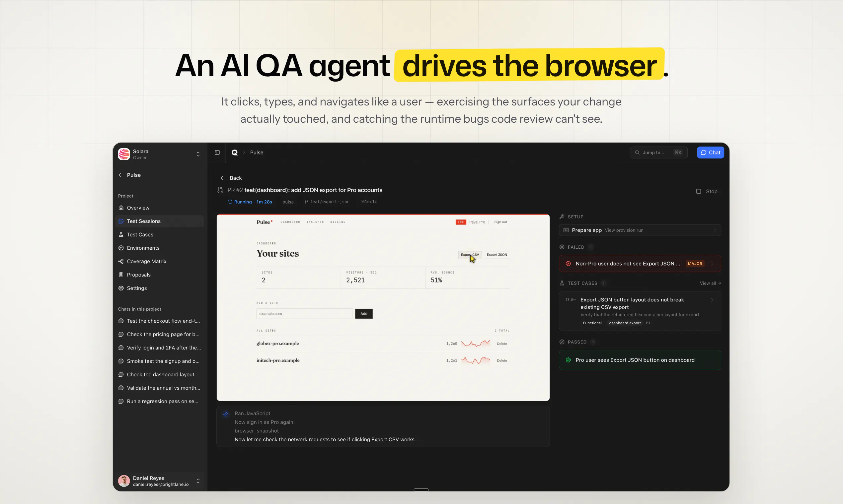843x504 pixels.
Task: Click the Insights tab in preview
Action: (x=315, y=222)
